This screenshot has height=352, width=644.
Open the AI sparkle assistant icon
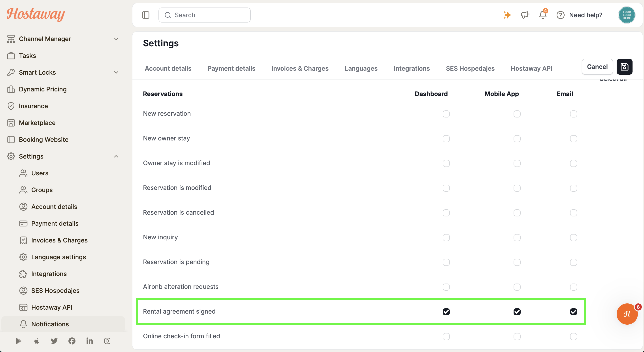point(507,15)
